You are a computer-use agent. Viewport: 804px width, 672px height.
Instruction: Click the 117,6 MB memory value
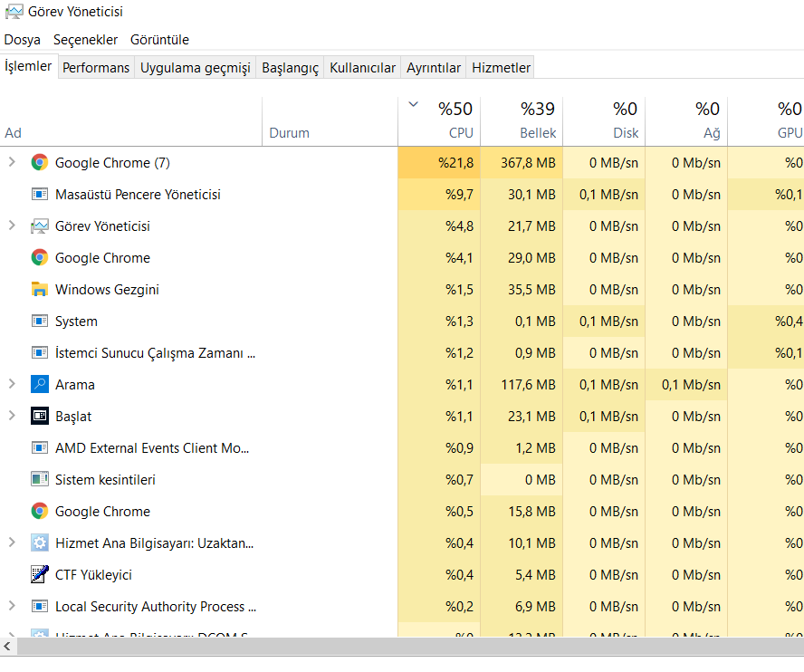tap(528, 384)
